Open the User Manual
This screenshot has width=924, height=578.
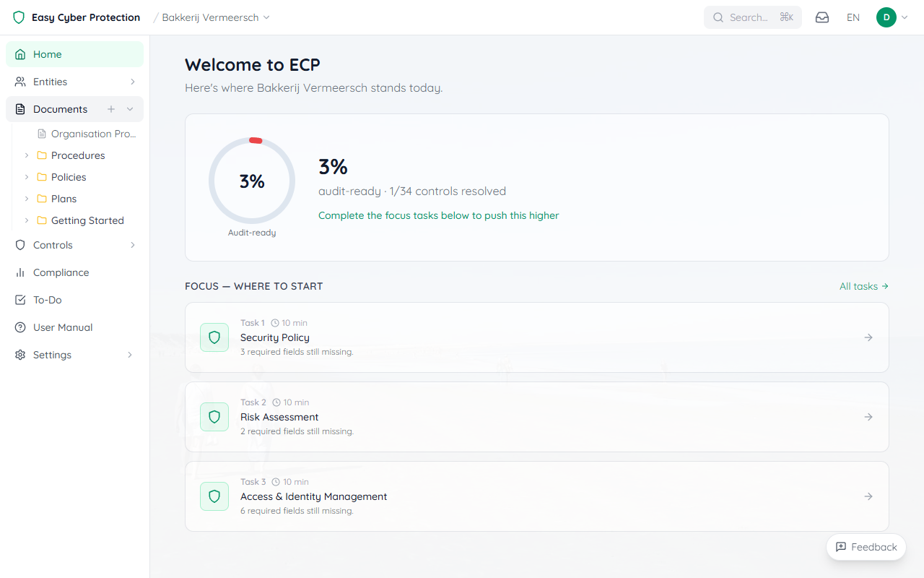coord(64,327)
